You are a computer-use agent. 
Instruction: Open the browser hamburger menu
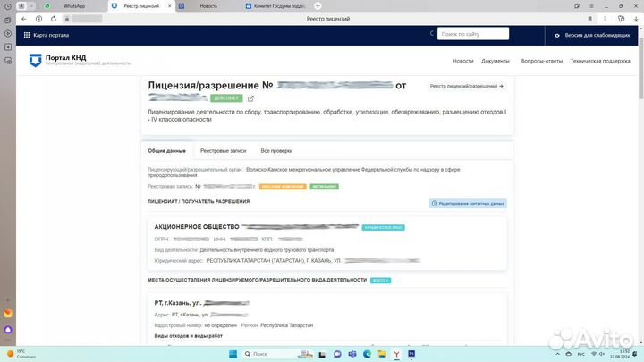tap(591, 6)
